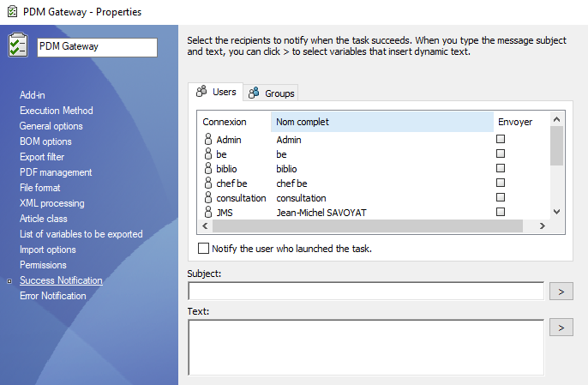Open variable picker beside Text field
The image size is (588, 385).
tap(561, 328)
